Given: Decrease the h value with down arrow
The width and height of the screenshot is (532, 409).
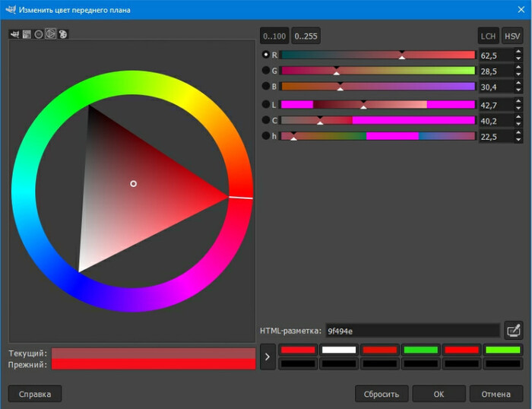Looking at the screenshot, I should pos(518,140).
